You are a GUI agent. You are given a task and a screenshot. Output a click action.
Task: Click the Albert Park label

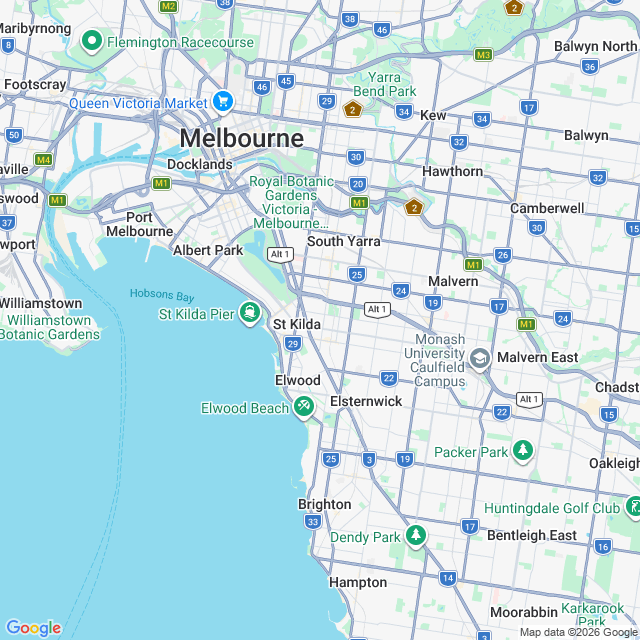pyautogui.click(x=208, y=250)
